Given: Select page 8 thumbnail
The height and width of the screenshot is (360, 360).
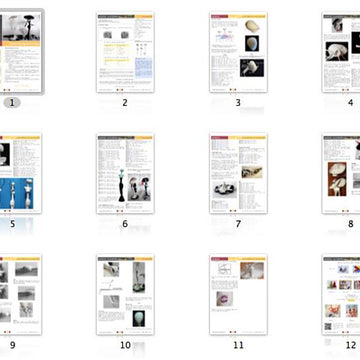Looking at the screenshot, I should coord(341,173).
